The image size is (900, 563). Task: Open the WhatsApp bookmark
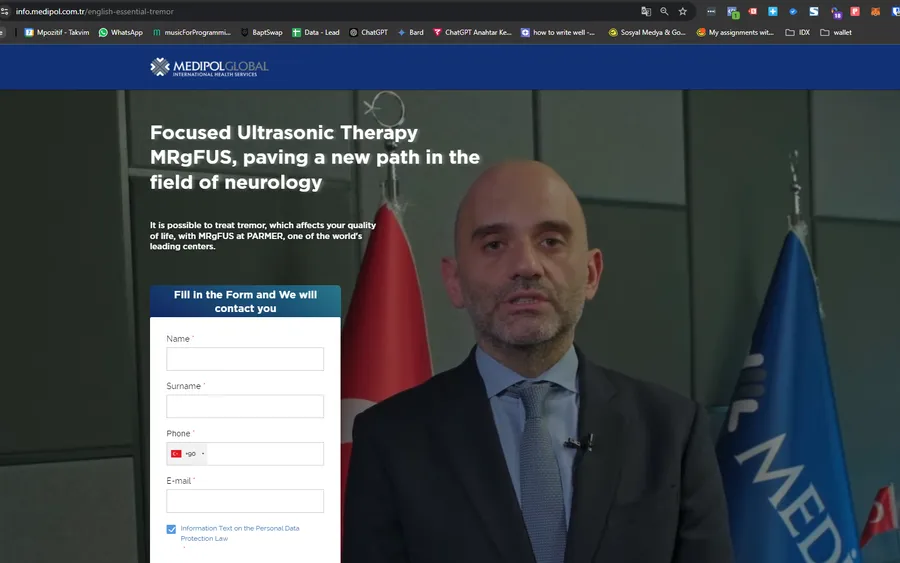click(121, 33)
